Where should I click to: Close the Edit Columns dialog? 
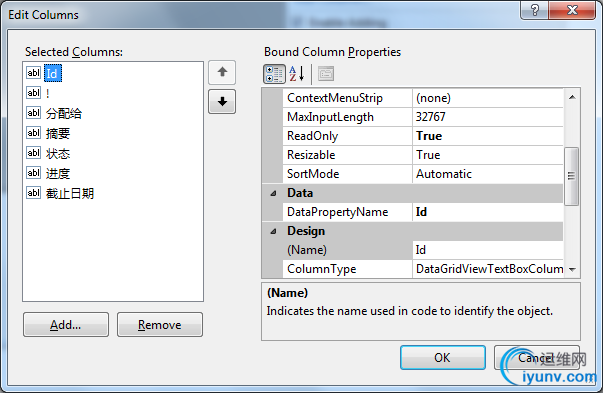point(572,10)
